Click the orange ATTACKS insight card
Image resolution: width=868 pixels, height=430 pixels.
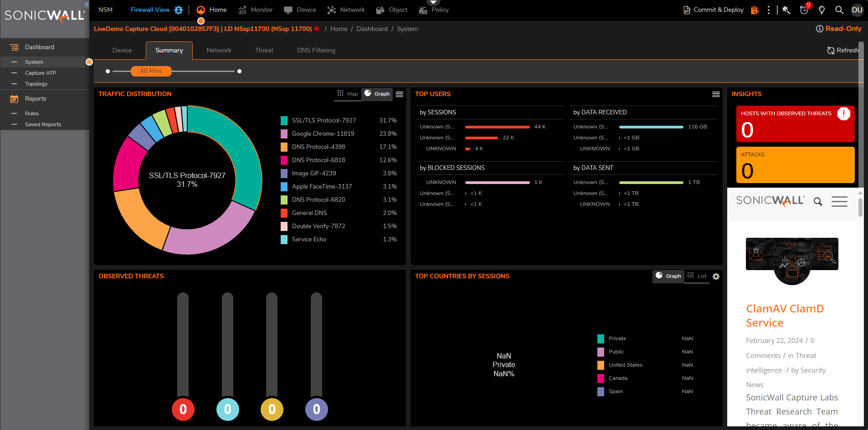click(795, 165)
